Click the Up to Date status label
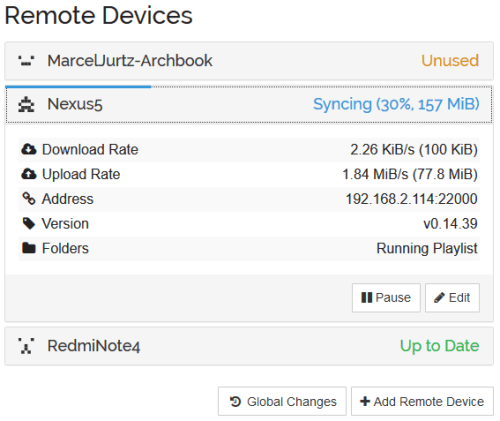 pos(440,346)
